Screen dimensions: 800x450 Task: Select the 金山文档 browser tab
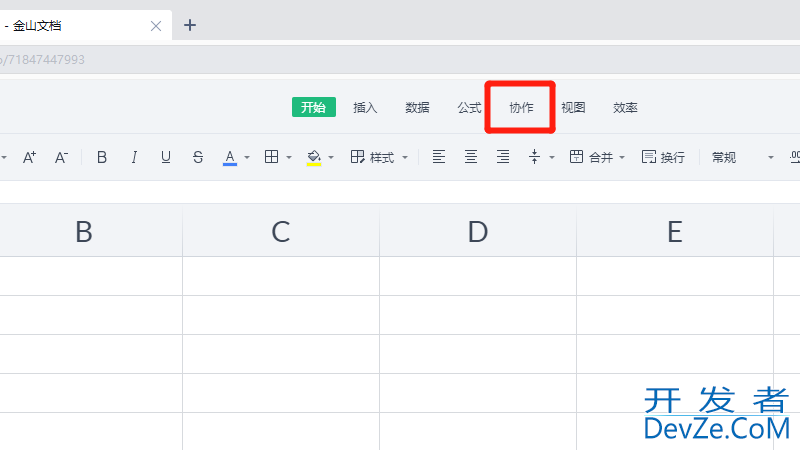tap(86, 26)
